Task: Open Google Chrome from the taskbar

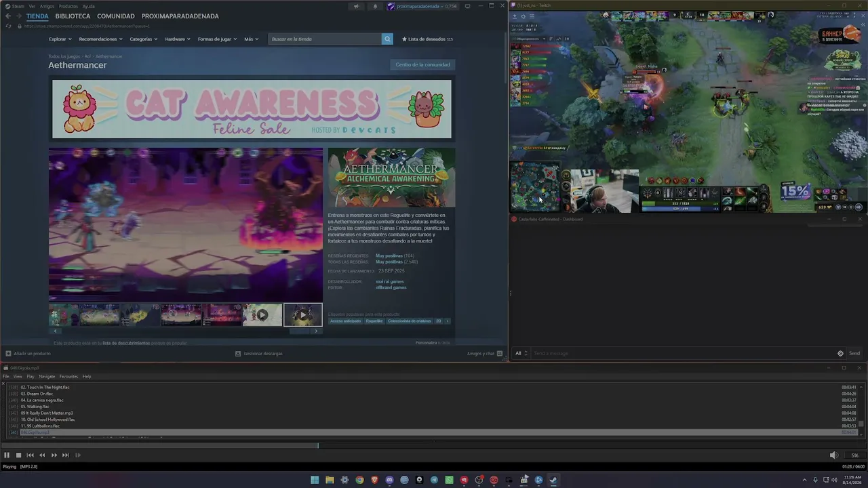Action: pos(359,480)
